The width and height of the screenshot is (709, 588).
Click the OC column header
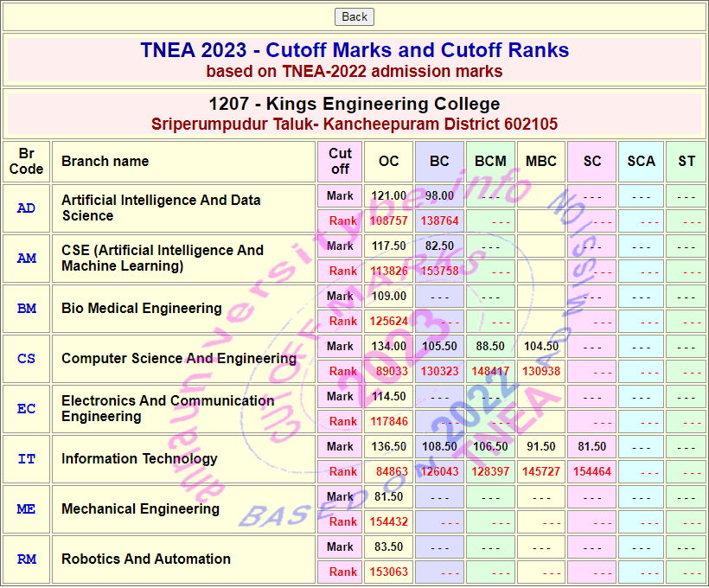[388, 162]
